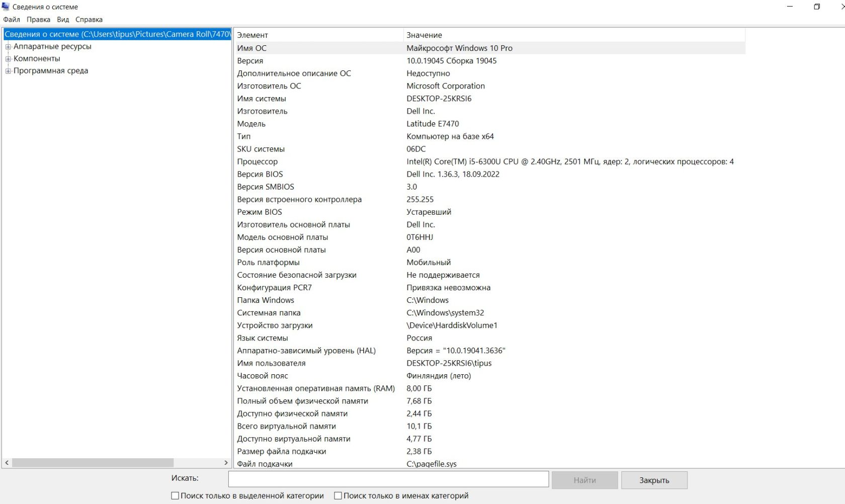The width and height of the screenshot is (845, 504).
Task: Select the value 10.0.19045 Сборка 19045
Action: pos(451,61)
